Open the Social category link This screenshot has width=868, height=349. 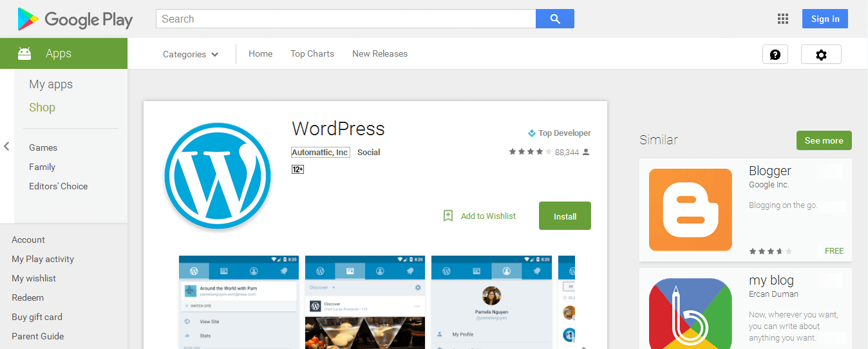pos(369,152)
